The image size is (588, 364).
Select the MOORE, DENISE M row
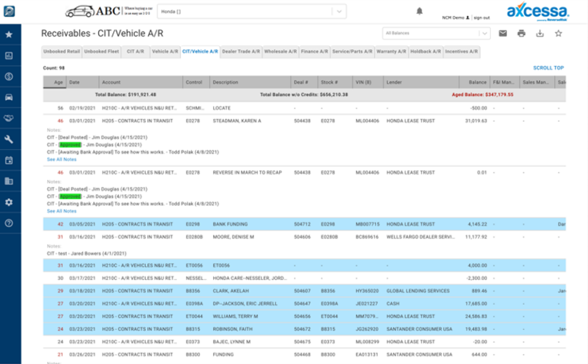point(304,237)
